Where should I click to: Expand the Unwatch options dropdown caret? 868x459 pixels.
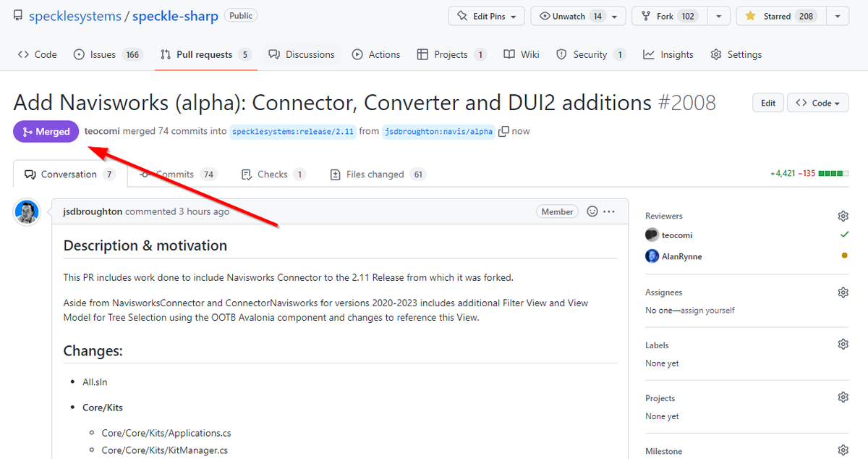(x=616, y=16)
